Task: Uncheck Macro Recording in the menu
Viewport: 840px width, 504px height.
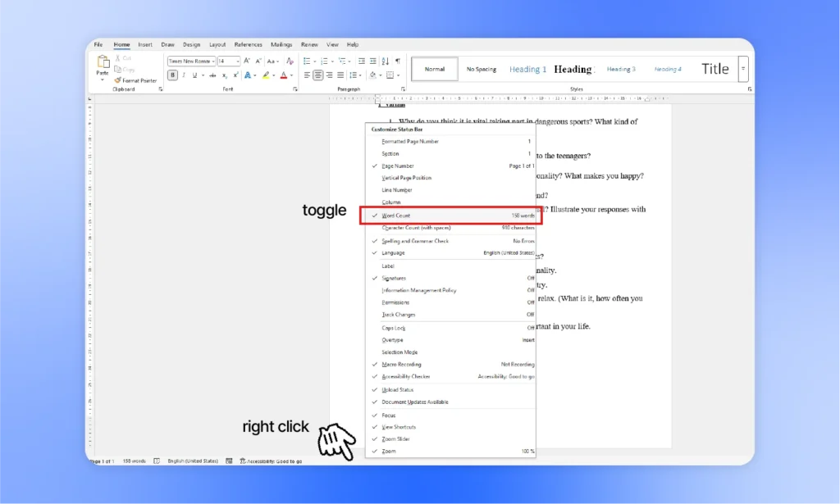Action: (450, 365)
